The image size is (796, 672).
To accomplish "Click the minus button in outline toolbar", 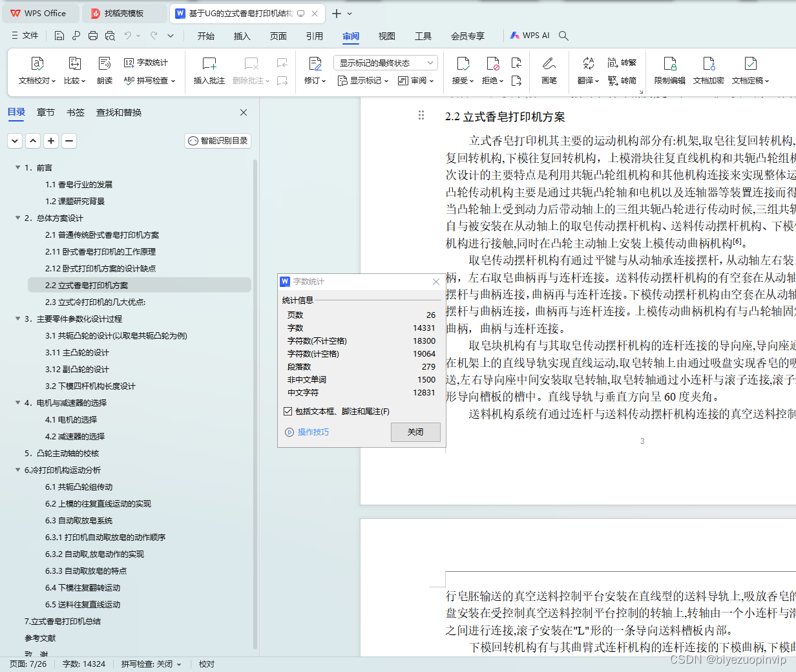I will tap(69, 140).
